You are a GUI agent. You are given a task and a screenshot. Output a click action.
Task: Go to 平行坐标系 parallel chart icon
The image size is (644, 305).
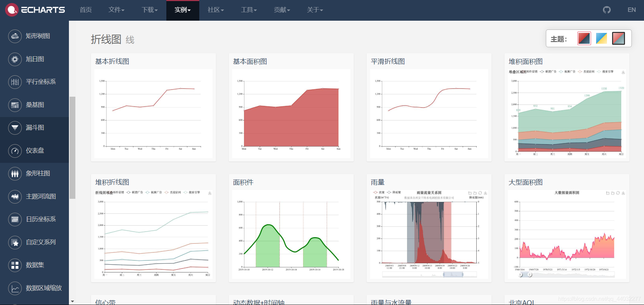pos(15,82)
